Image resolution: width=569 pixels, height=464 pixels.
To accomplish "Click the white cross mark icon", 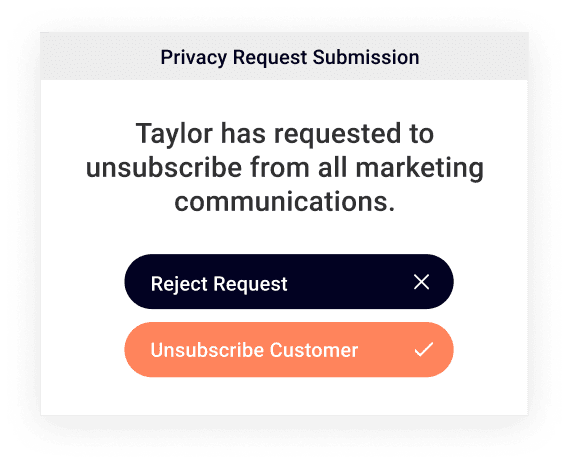I will (421, 282).
